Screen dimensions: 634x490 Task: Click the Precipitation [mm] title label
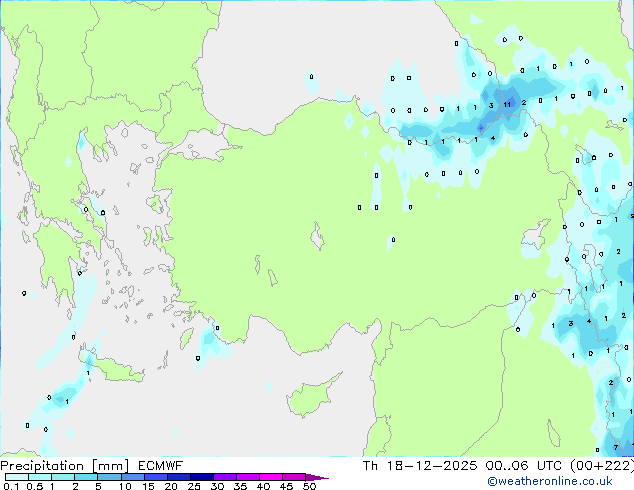pyautogui.click(x=65, y=466)
